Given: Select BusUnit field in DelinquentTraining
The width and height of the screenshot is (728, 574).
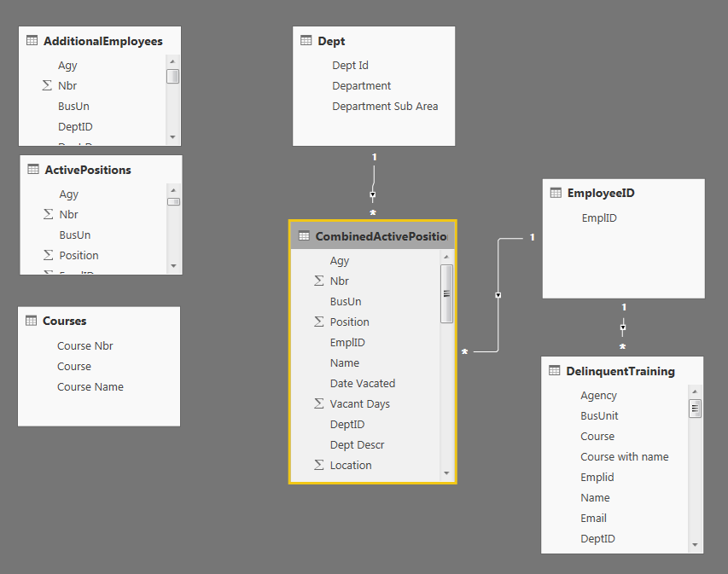Looking at the screenshot, I should point(599,415).
